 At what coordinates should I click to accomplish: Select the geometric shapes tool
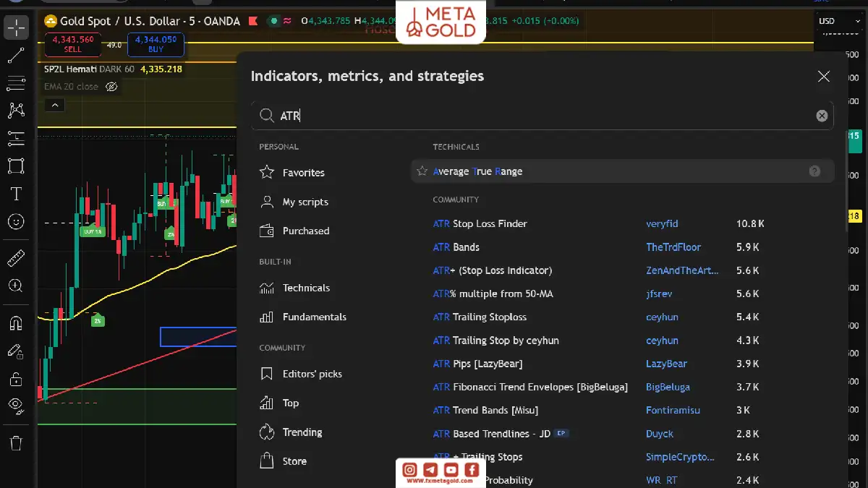coord(16,166)
